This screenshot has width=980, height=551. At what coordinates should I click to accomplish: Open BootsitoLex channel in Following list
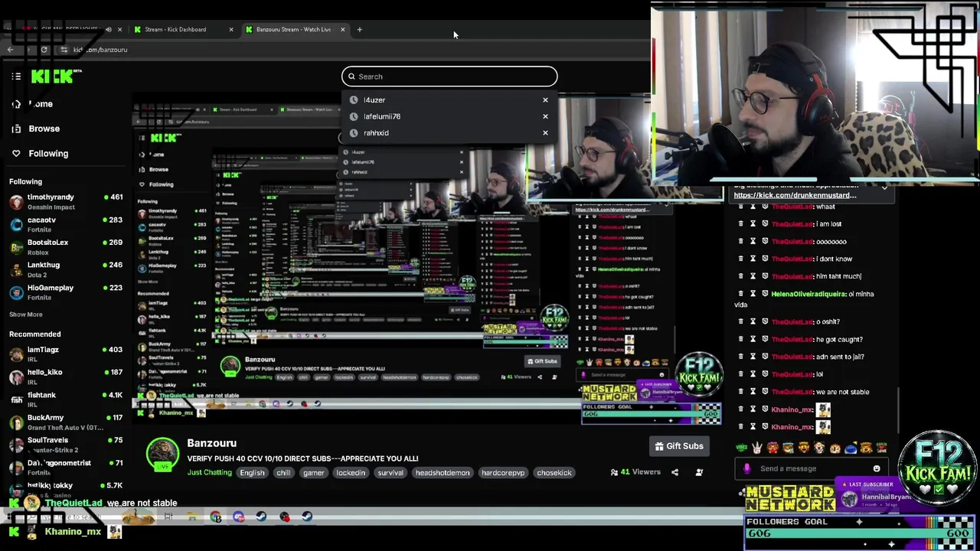tap(66, 247)
